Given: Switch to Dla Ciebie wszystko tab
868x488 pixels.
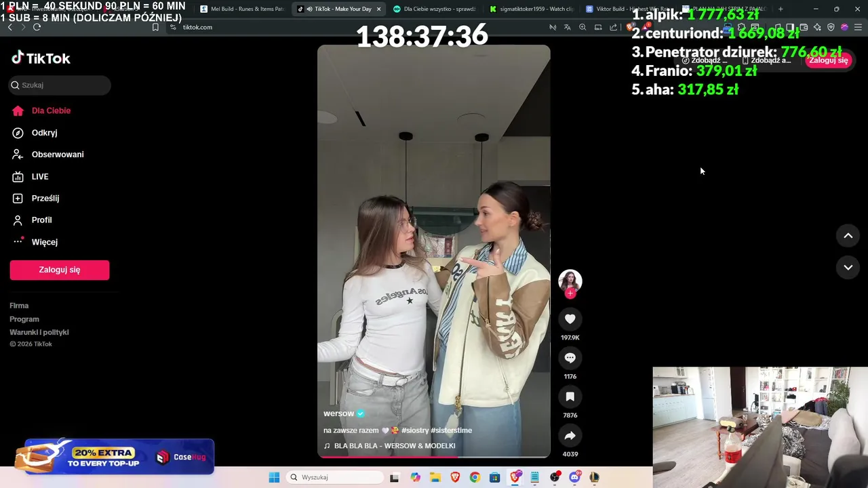Looking at the screenshot, I should point(435,9).
